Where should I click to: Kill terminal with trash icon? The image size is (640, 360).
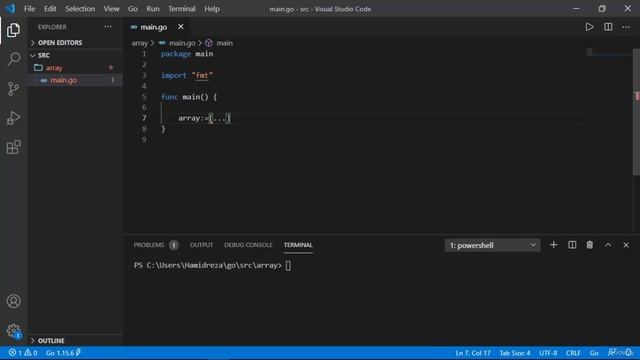(x=589, y=245)
